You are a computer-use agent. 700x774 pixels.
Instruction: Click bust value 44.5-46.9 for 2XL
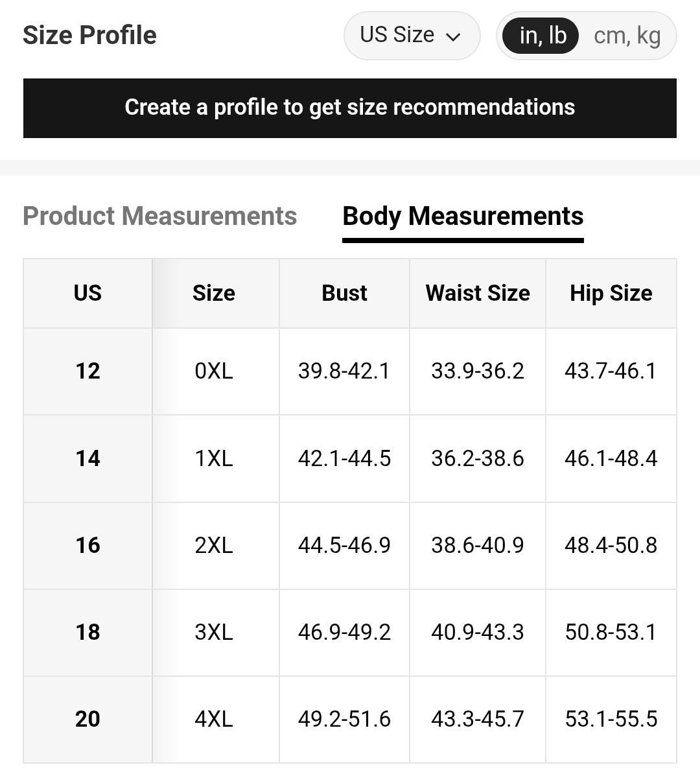344,545
